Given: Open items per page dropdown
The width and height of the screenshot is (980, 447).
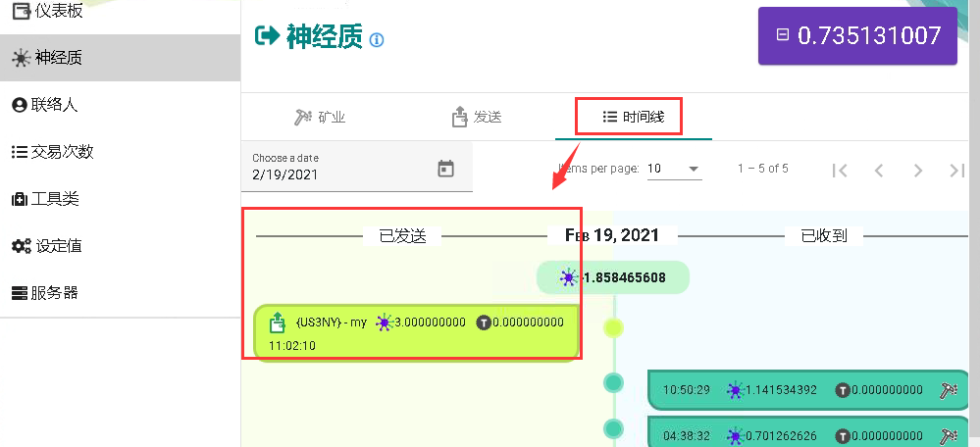Looking at the screenshot, I should 674,169.
